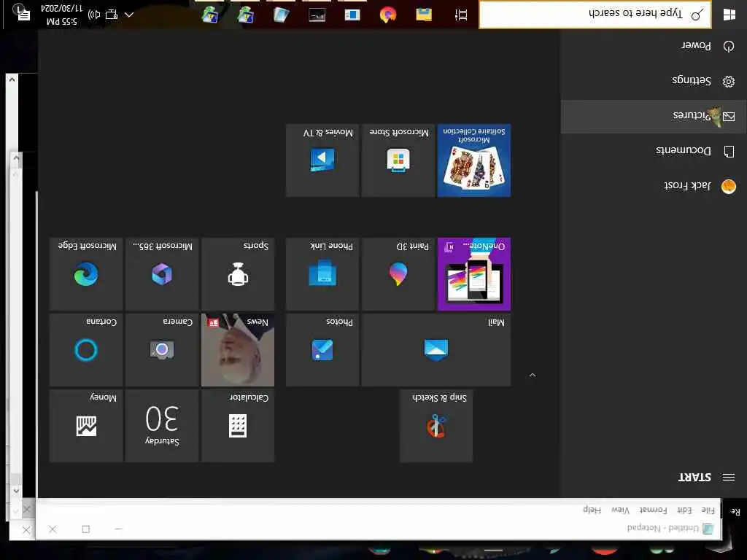Open the Photos tile
This screenshot has width=747, height=560.
tap(322, 349)
